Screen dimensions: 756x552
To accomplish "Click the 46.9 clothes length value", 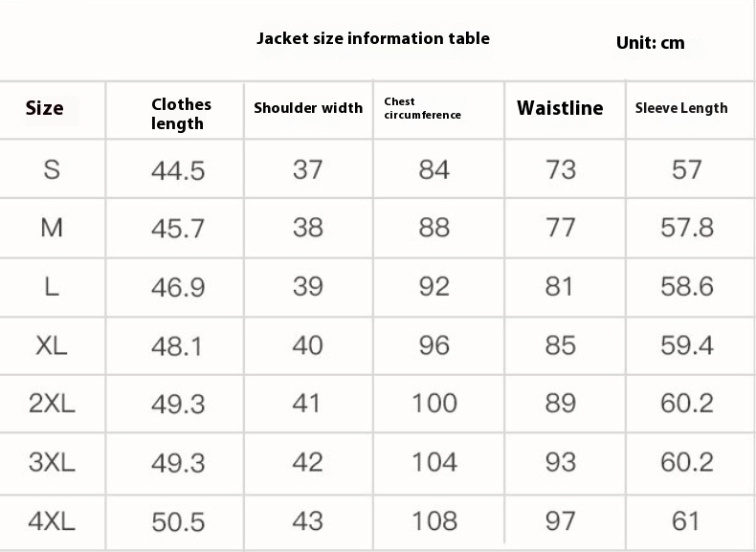I will point(178,288).
